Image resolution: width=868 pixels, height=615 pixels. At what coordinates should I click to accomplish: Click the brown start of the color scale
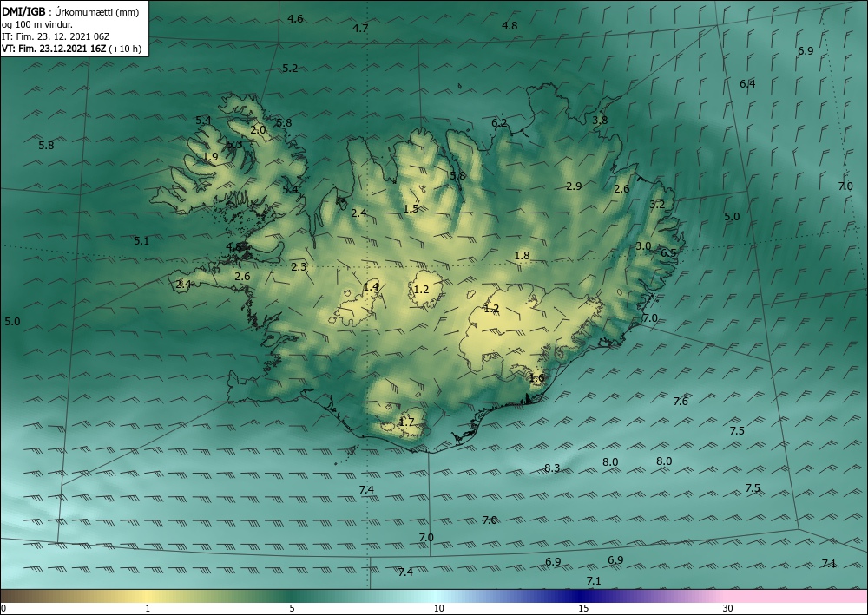click(x=23, y=596)
